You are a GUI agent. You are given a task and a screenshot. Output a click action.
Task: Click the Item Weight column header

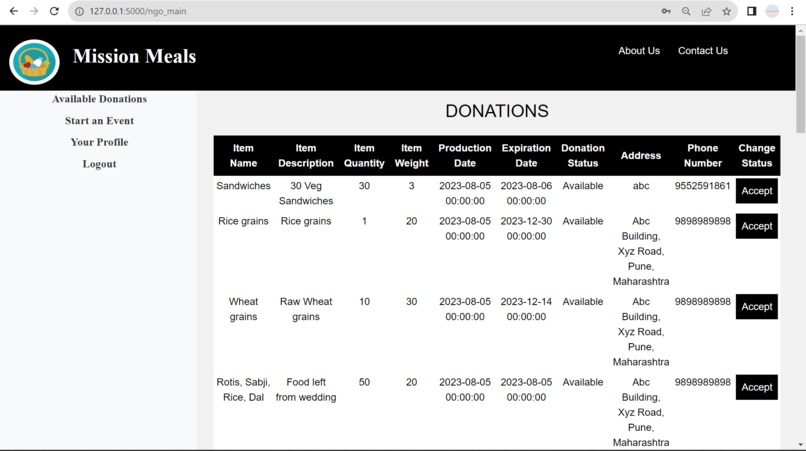(411, 156)
